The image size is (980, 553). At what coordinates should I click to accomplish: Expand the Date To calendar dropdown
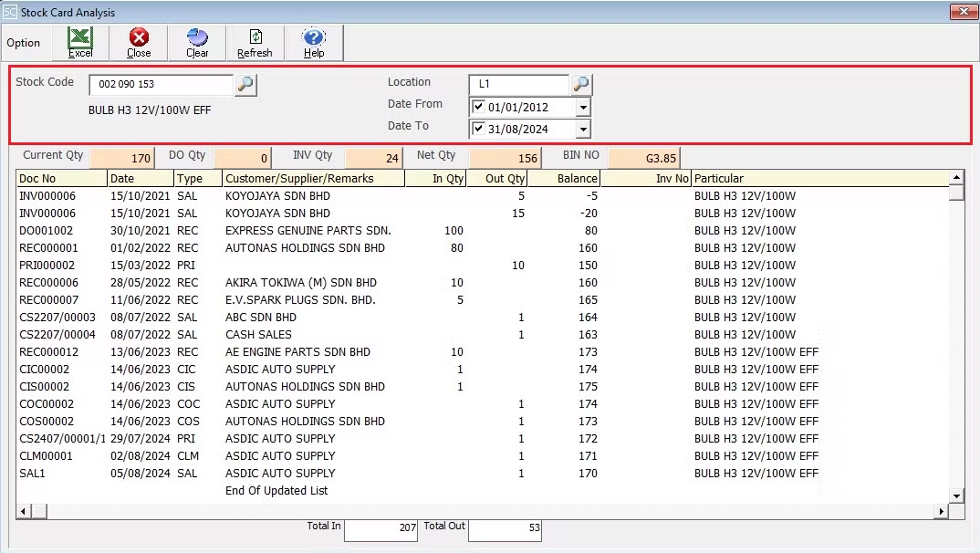(x=583, y=130)
